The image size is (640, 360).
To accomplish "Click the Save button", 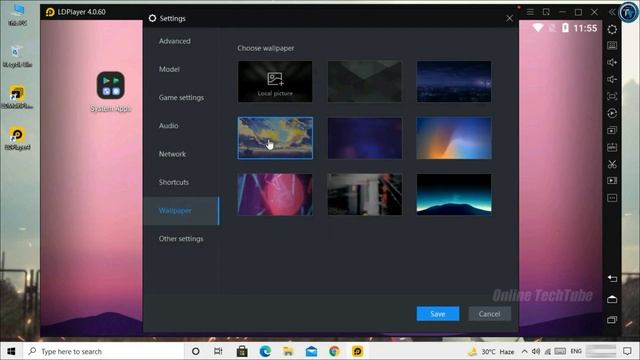I will pos(438,314).
